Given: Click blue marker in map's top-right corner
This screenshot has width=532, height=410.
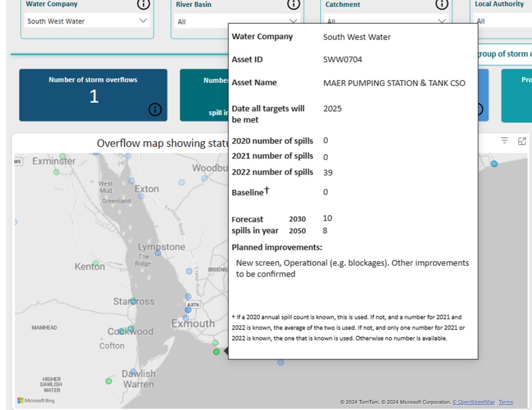Looking at the screenshot, I should (x=494, y=163).
